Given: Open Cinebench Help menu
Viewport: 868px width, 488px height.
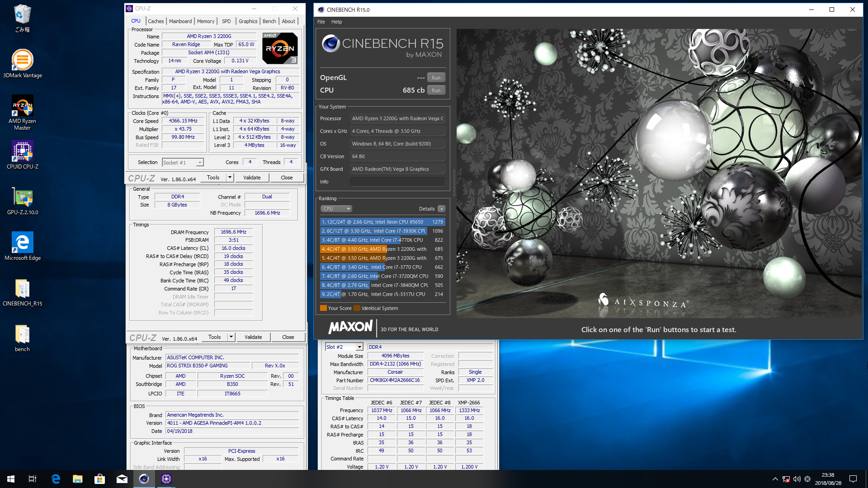Looking at the screenshot, I should pyautogui.click(x=337, y=22).
